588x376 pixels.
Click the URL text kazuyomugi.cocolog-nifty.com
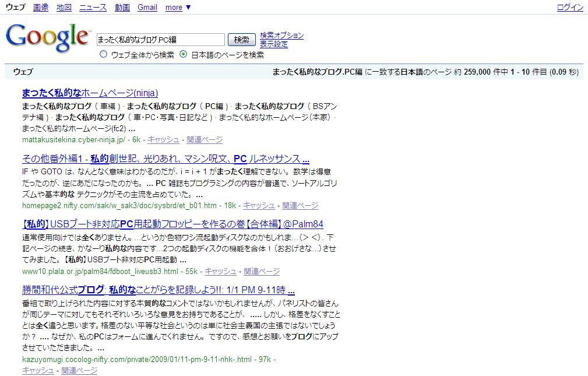[x=137, y=359]
